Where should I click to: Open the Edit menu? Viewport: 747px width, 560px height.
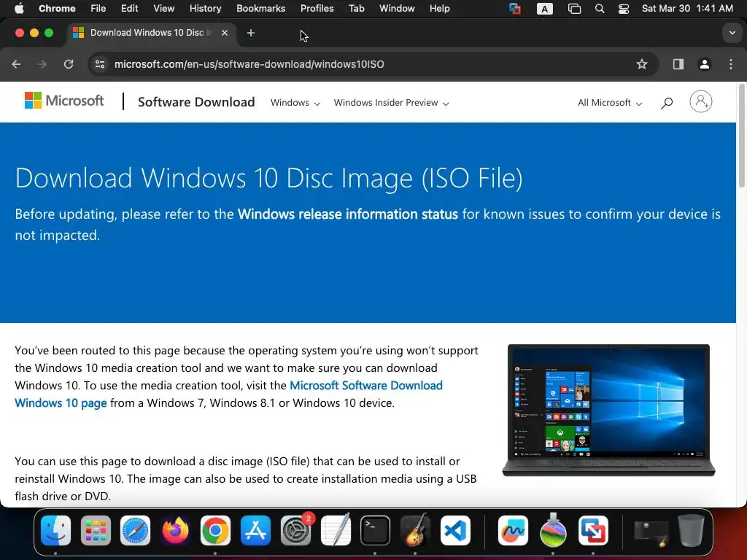[x=129, y=9]
